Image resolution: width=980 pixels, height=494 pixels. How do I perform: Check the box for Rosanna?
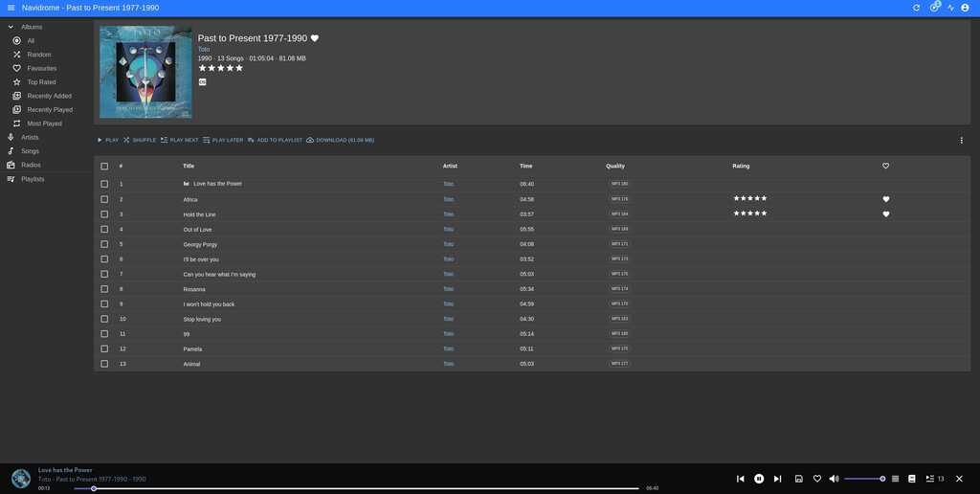click(104, 289)
